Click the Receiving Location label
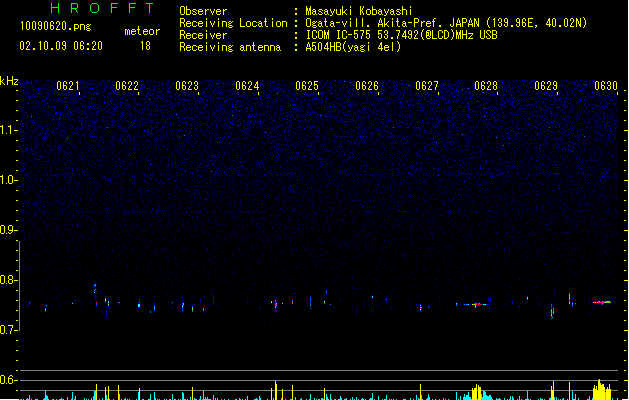 (x=233, y=23)
